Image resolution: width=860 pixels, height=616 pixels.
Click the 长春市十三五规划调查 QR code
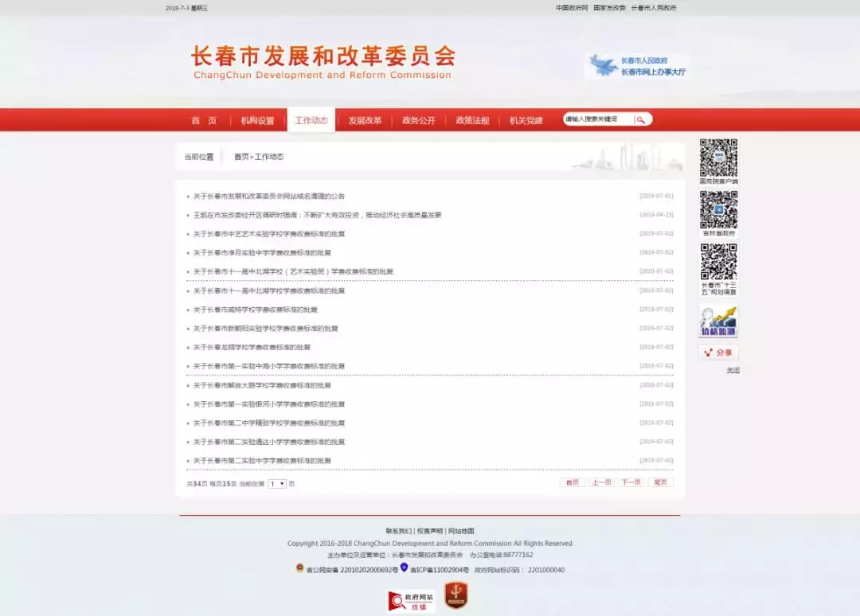(x=718, y=260)
